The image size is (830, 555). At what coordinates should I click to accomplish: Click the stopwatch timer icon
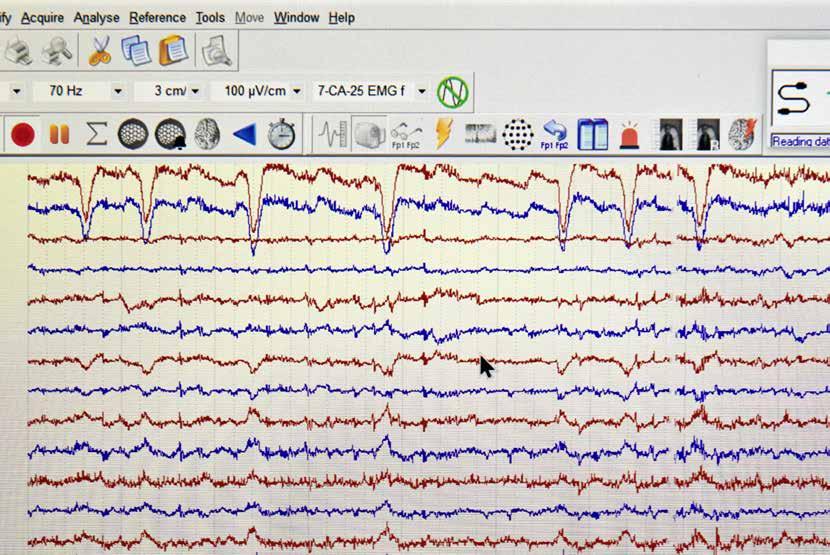pos(281,134)
